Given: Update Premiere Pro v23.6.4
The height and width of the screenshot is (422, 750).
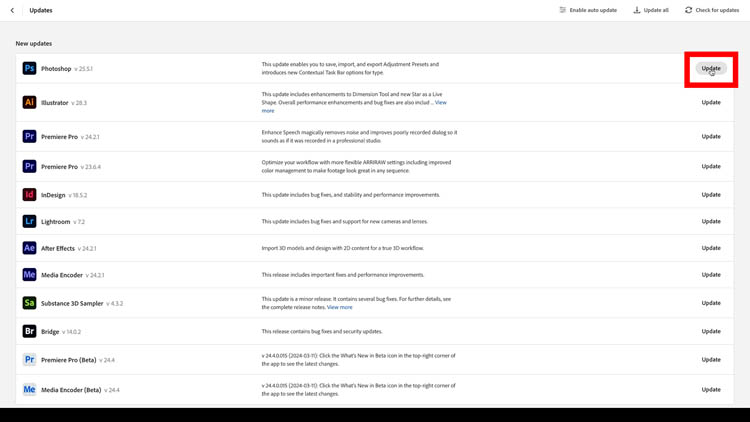Looking at the screenshot, I should [711, 167].
